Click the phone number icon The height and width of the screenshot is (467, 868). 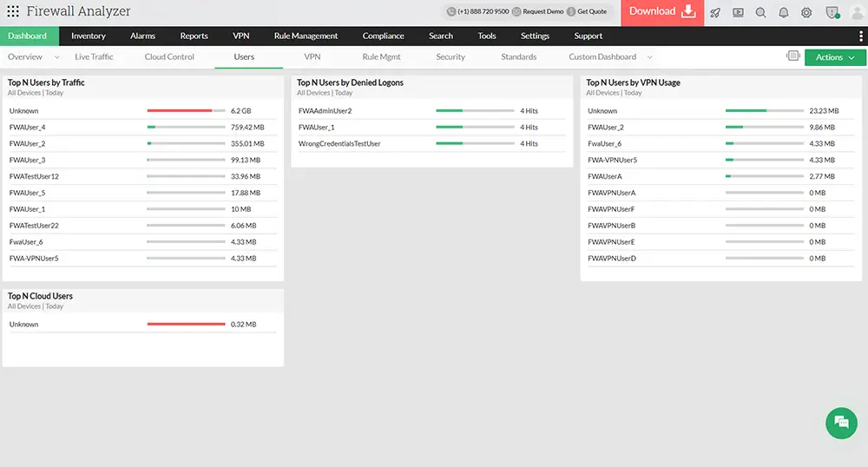[x=451, y=11]
